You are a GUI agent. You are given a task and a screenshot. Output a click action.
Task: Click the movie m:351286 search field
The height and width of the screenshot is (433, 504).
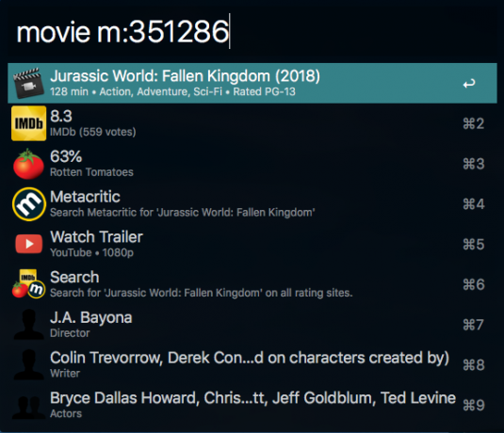pos(252,31)
